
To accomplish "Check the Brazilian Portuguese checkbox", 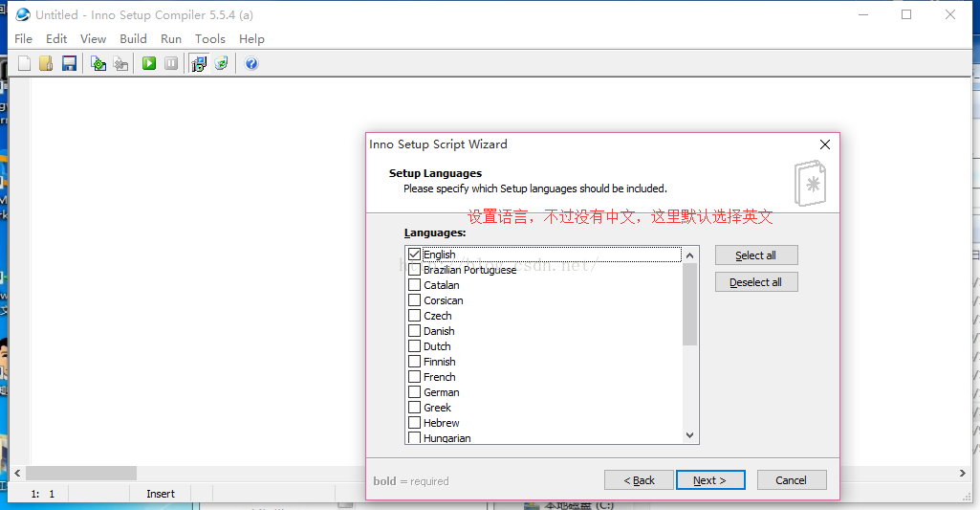I will tap(414, 270).
